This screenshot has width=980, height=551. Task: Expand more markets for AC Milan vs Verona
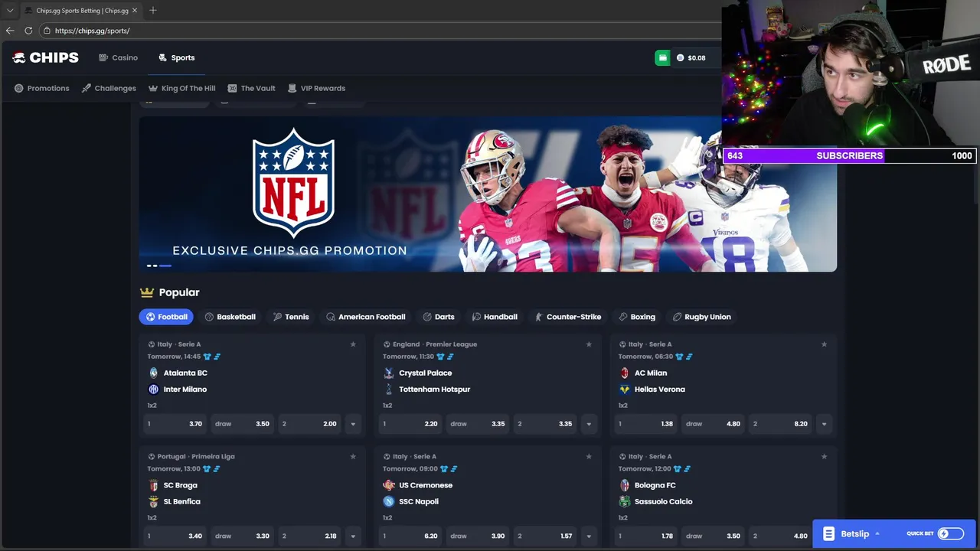pyautogui.click(x=824, y=424)
